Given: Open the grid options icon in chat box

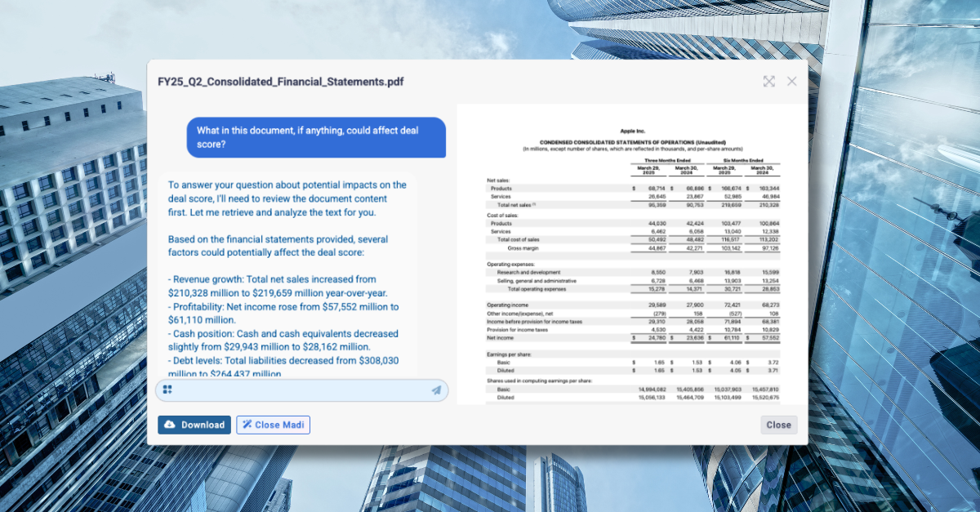Looking at the screenshot, I should coord(167,390).
